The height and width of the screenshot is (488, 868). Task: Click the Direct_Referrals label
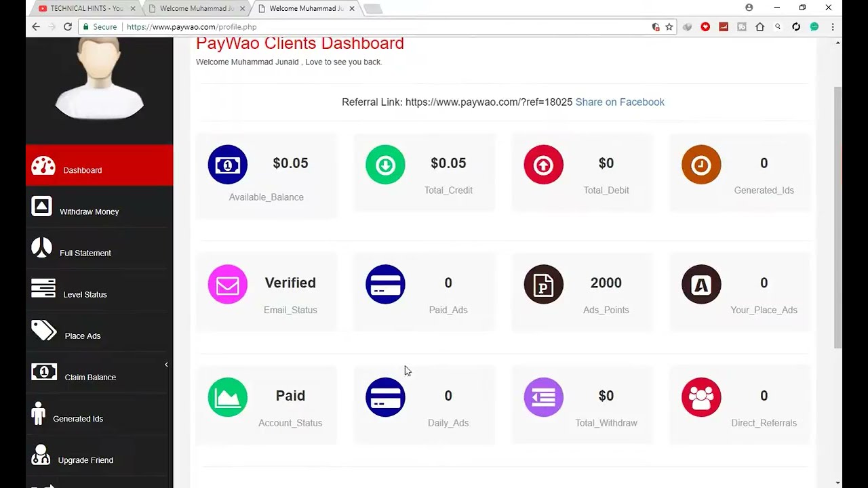tap(764, 423)
